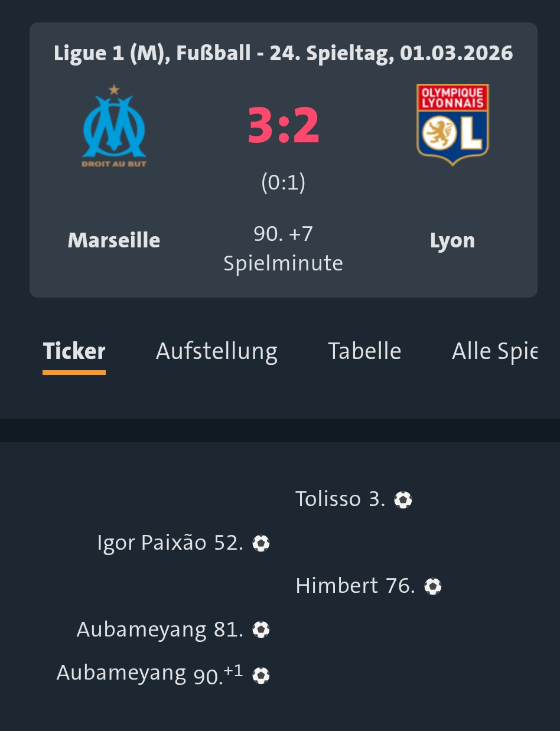Image resolution: width=560 pixels, height=731 pixels.
Task: Click the Olympique de Marseille club crest
Action: pos(114,125)
